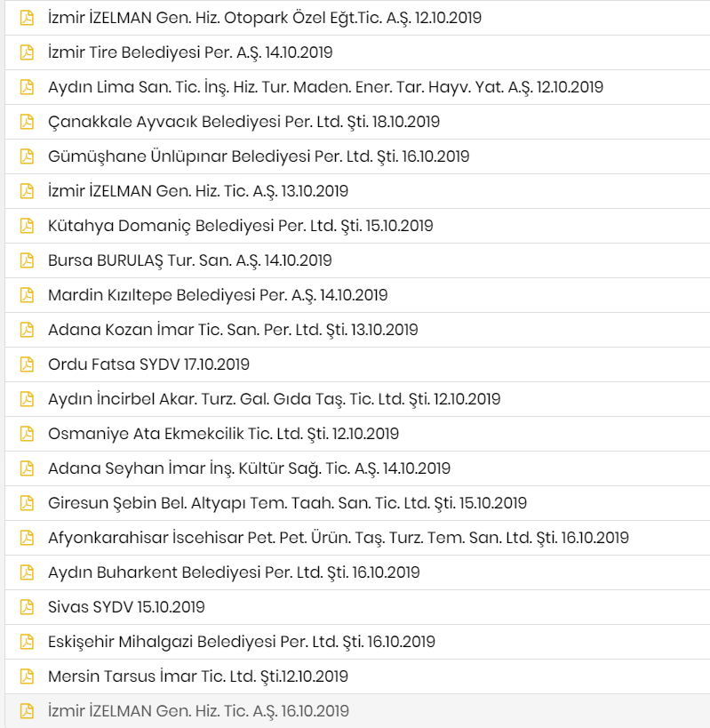Open İzmir İZELMAN Gen. Hiz. 16.10.2019 link
The image size is (710, 728).
tap(198, 711)
